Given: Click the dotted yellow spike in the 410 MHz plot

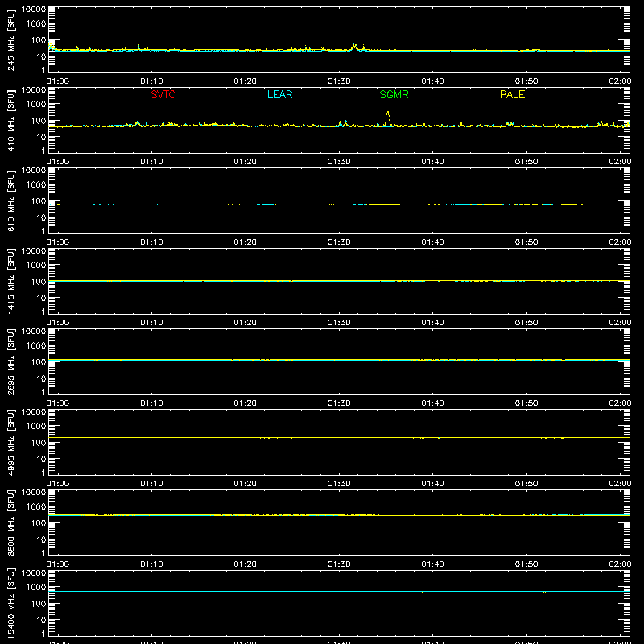Looking at the screenshot, I should pos(387,118).
